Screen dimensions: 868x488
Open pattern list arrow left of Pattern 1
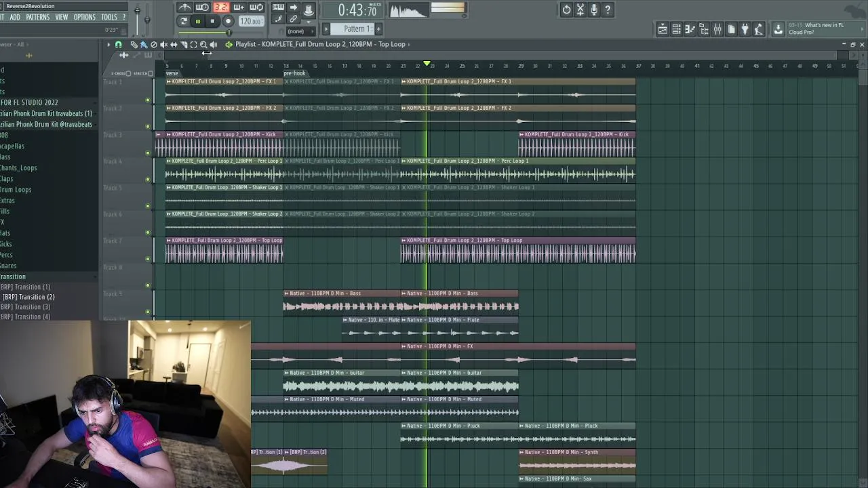[327, 28]
